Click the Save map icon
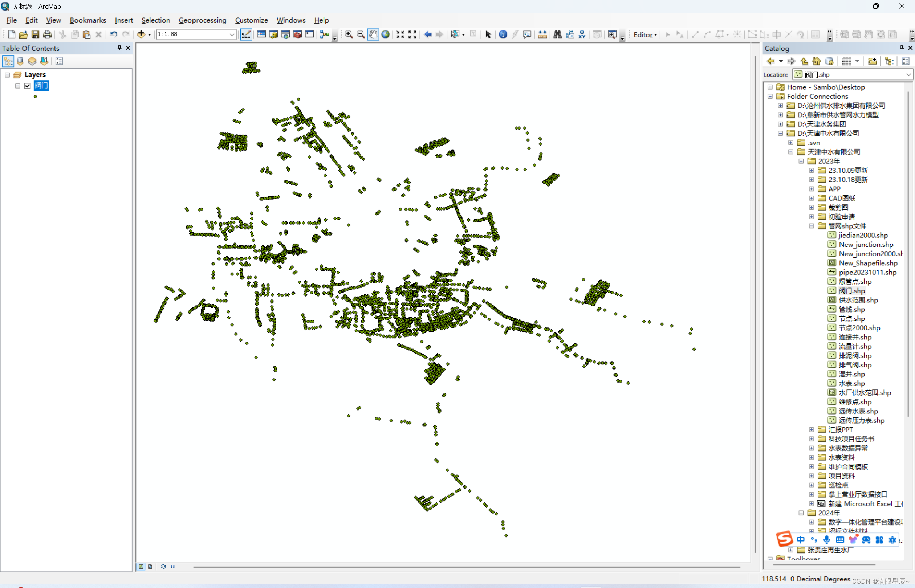This screenshot has height=588, width=915. click(35, 34)
